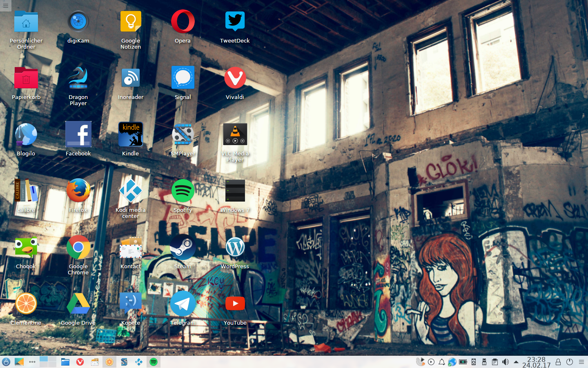Open the Inoreader shortcut
588x368 pixels.
click(x=131, y=78)
